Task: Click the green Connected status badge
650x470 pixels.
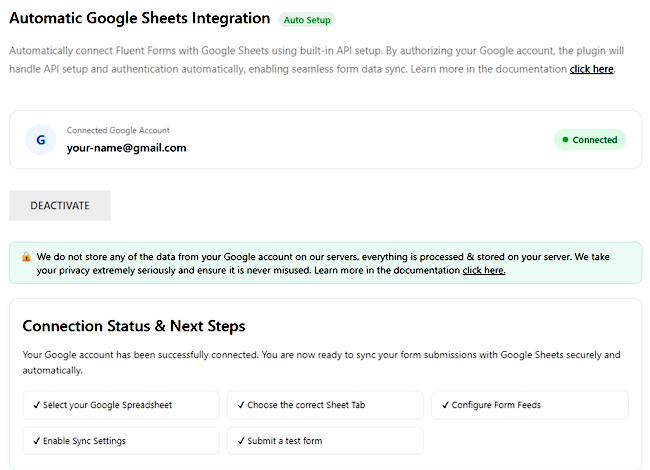Action: pos(589,140)
